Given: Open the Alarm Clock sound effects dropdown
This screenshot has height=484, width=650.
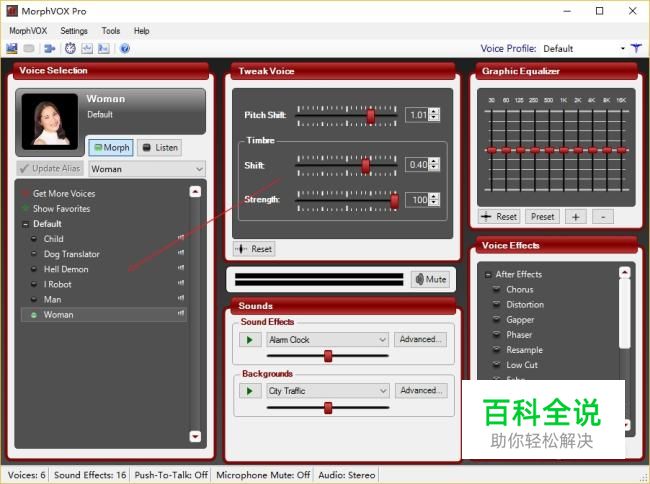Looking at the screenshot, I should (383, 340).
